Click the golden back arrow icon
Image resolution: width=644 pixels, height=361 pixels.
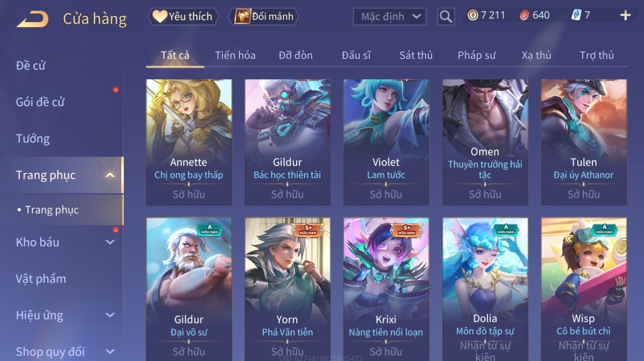pyautogui.click(x=33, y=19)
